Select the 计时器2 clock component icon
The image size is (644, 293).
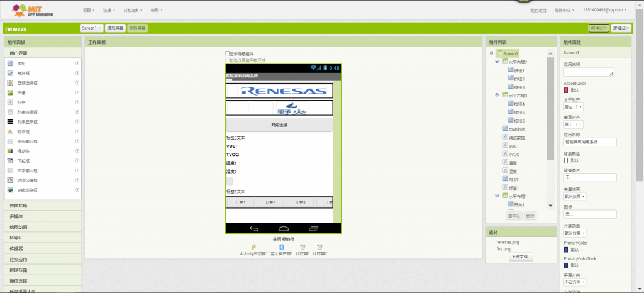pos(320,247)
